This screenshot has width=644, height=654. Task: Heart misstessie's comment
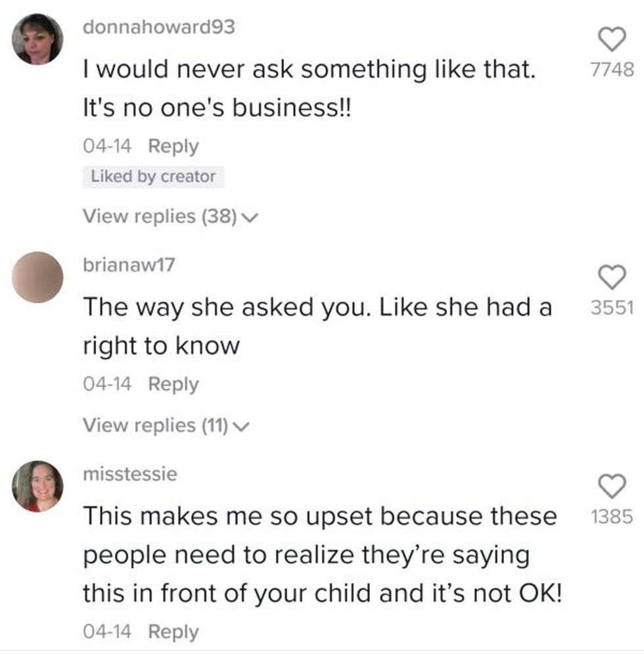coord(612,487)
